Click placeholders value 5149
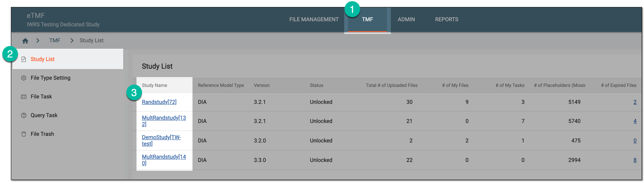644x182 pixels. [x=574, y=102]
